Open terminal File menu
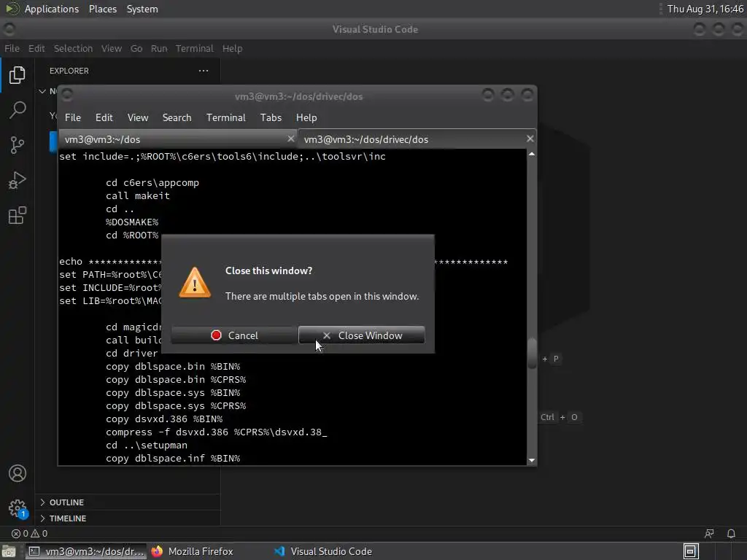The width and height of the screenshot is (747, 560). pyautogui.click(x=73, y=117)
